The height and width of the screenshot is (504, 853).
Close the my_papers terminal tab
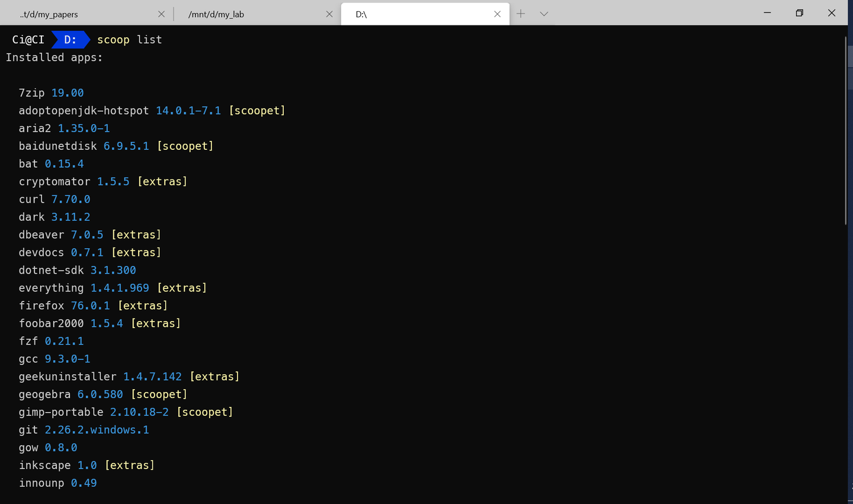(161, 14)
